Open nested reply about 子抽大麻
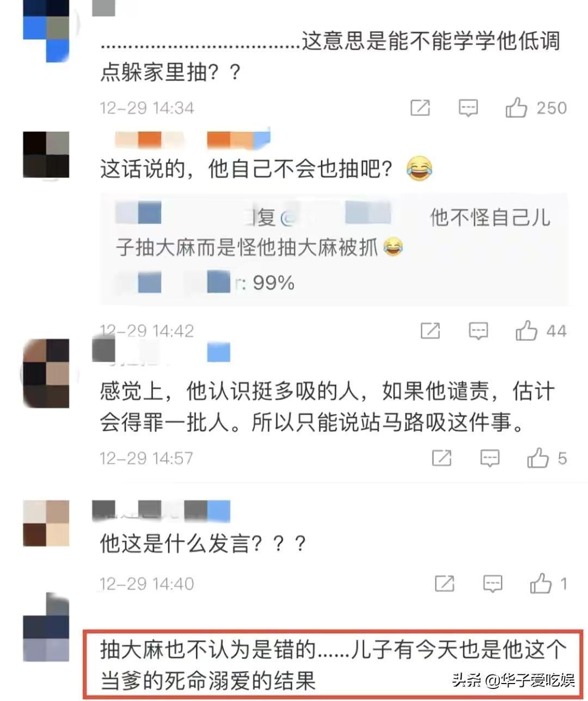Viewport: 588px width, 701px height. pos(333,233)
